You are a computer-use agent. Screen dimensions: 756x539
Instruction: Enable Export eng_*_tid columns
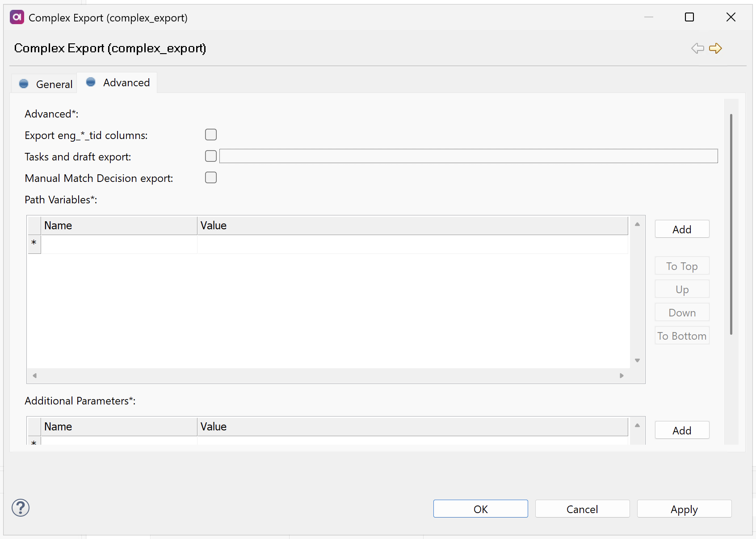point(210,134)
